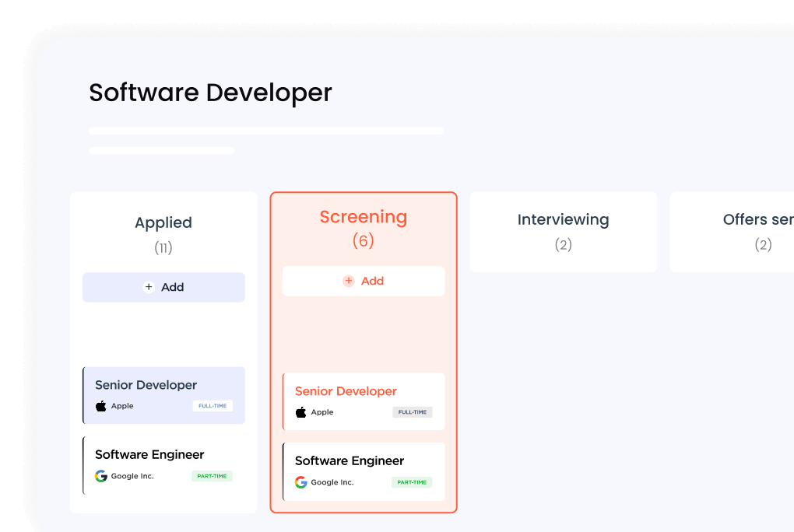
Task: Click the Screening count (6)
Action: [x=364, y=240]
